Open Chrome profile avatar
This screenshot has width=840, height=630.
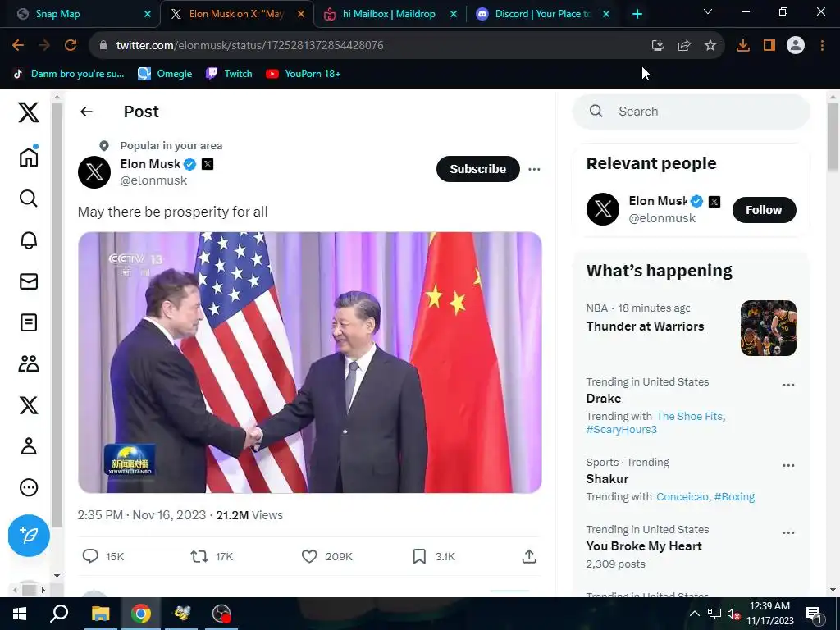click(795, 46)
